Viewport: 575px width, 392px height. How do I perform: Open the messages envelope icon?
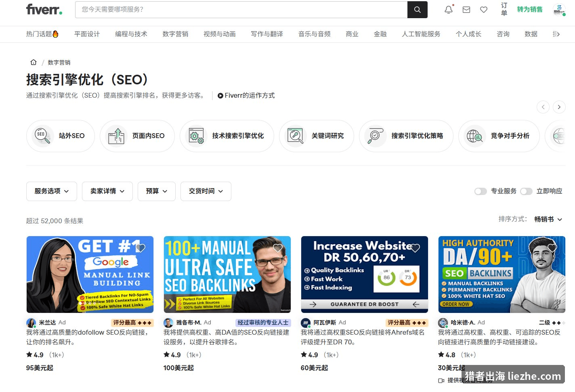click(x=466, y=10)
